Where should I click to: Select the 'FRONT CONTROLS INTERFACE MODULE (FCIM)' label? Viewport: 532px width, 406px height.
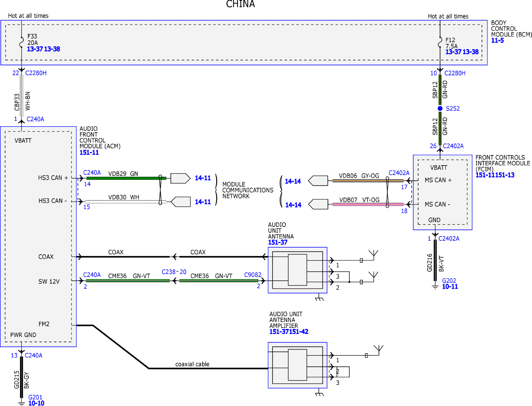click(503, 163)
